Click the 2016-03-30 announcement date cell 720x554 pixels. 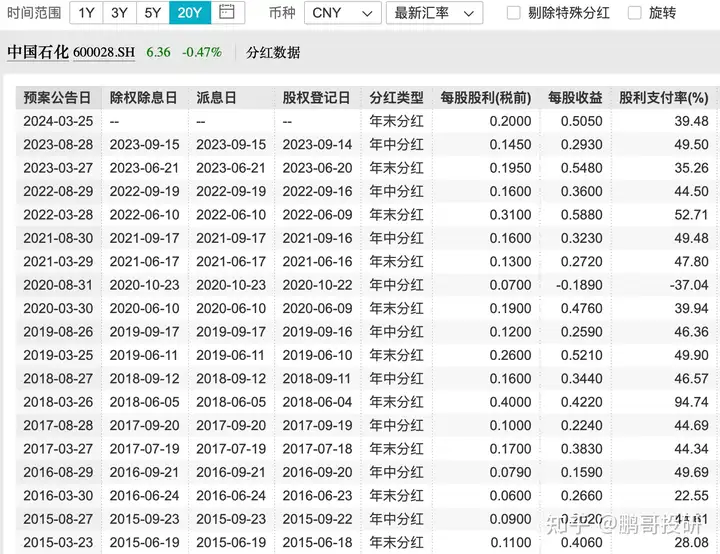click(x=58, y=496)
